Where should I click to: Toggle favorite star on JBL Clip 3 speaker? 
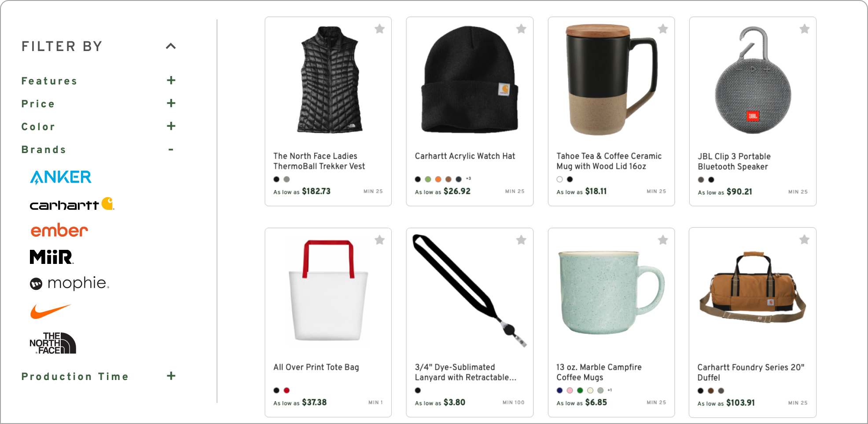pos(804,29)
